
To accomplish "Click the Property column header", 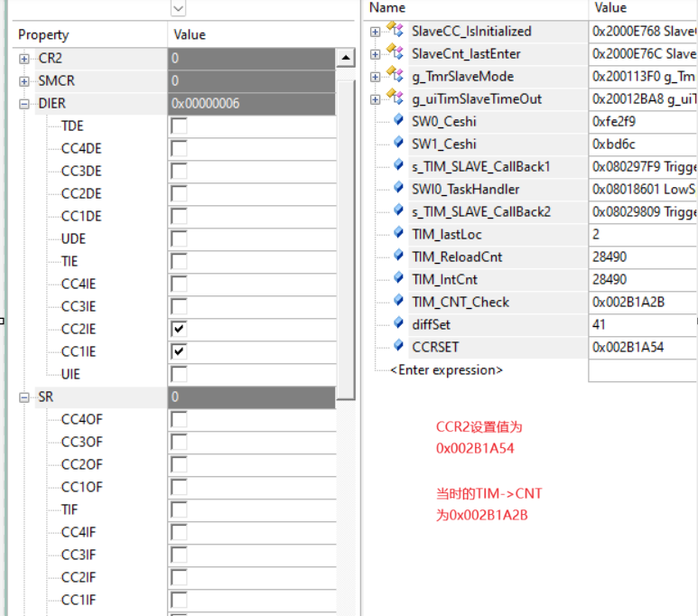I will click(90, 34).
